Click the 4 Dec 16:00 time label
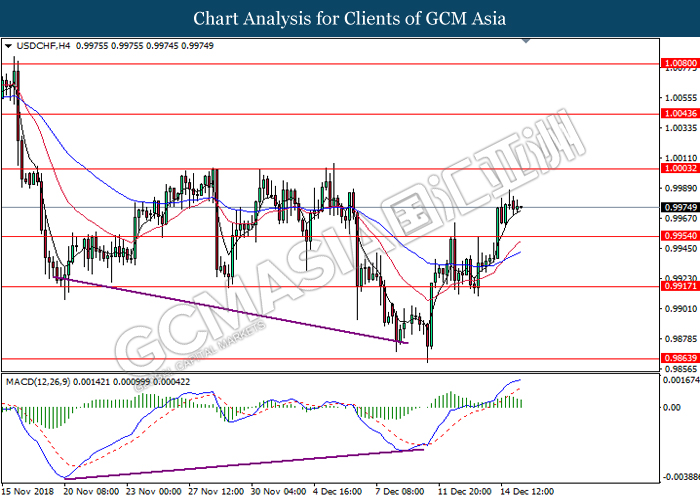 click(x=338, y=492)
